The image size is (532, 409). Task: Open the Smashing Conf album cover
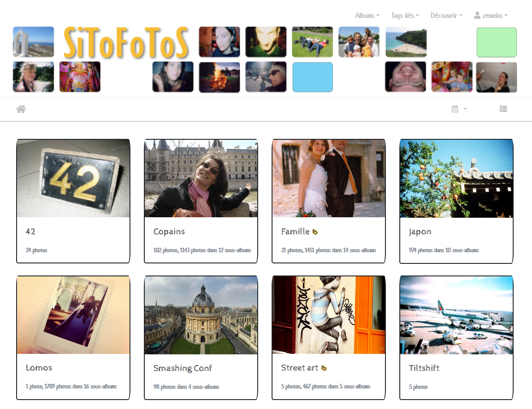201,315
